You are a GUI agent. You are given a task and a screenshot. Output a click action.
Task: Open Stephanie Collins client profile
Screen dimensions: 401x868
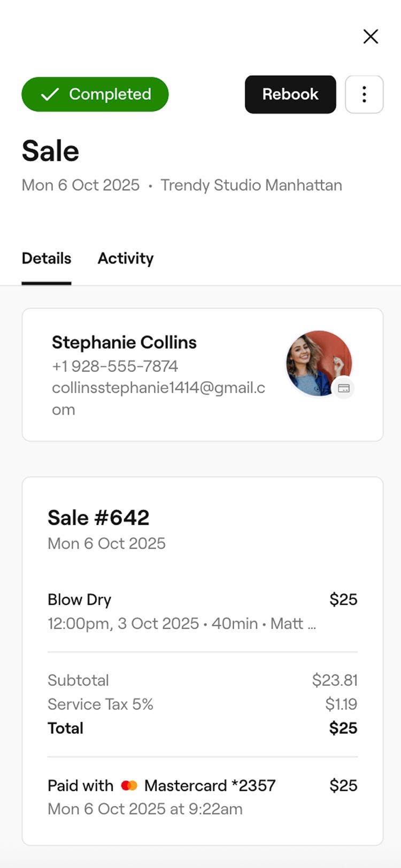click(x=124, y=343)
